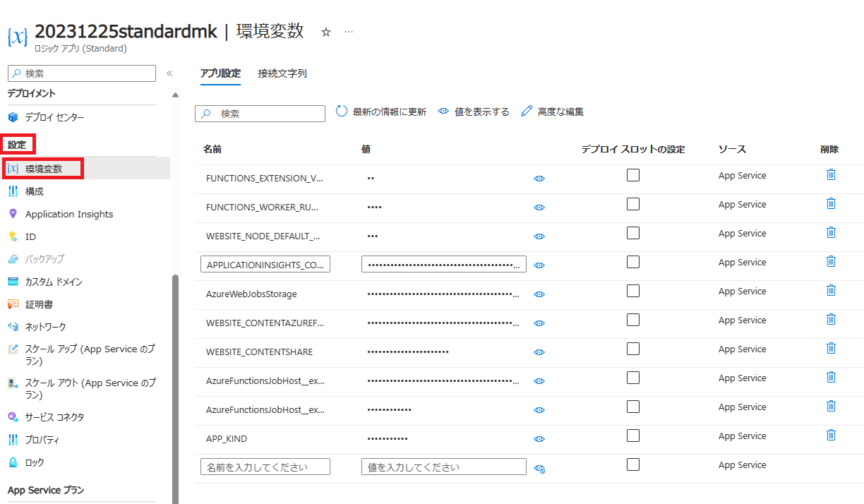Show value of WEBSITE_CONTENTSHARE row
Image resolution: width=864 pixels, height=504 pixels.
click(x=539, y=352)
